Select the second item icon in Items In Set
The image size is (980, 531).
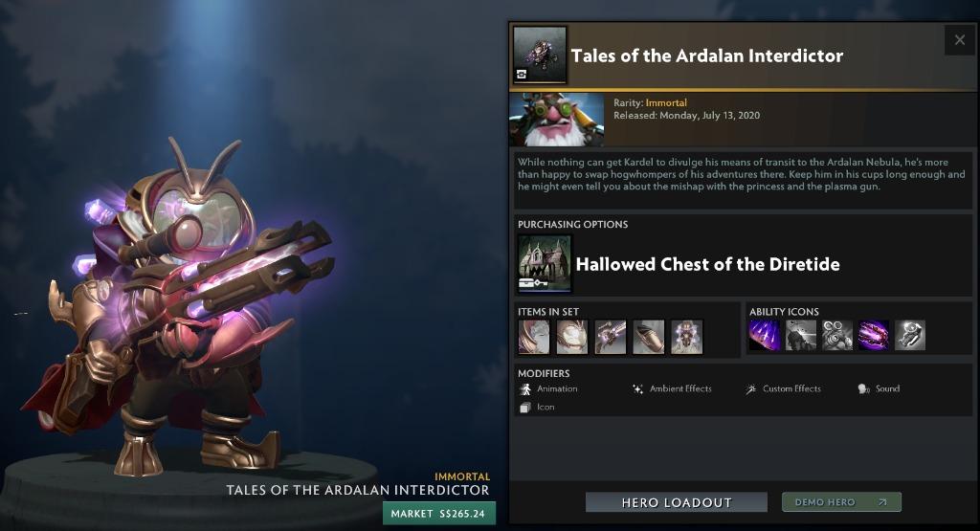572,337
